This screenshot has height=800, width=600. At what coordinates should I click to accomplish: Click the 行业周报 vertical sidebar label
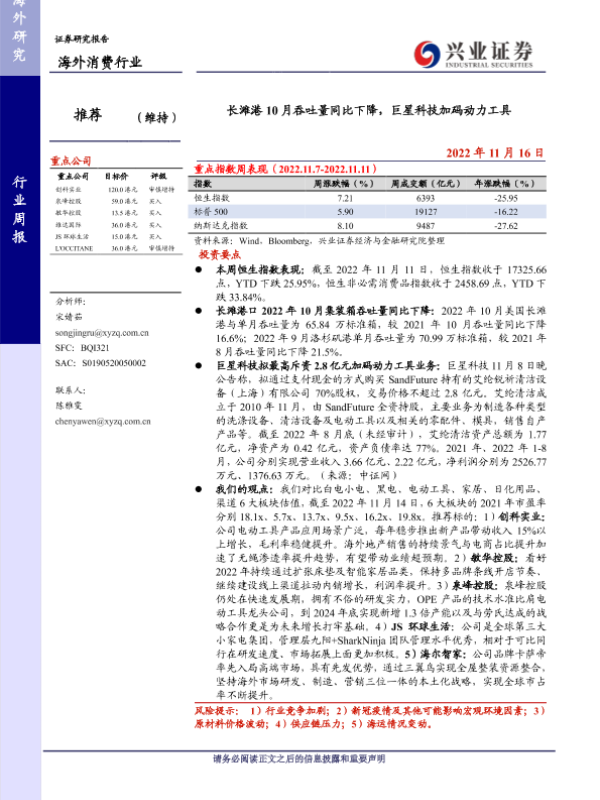point(19,210)
